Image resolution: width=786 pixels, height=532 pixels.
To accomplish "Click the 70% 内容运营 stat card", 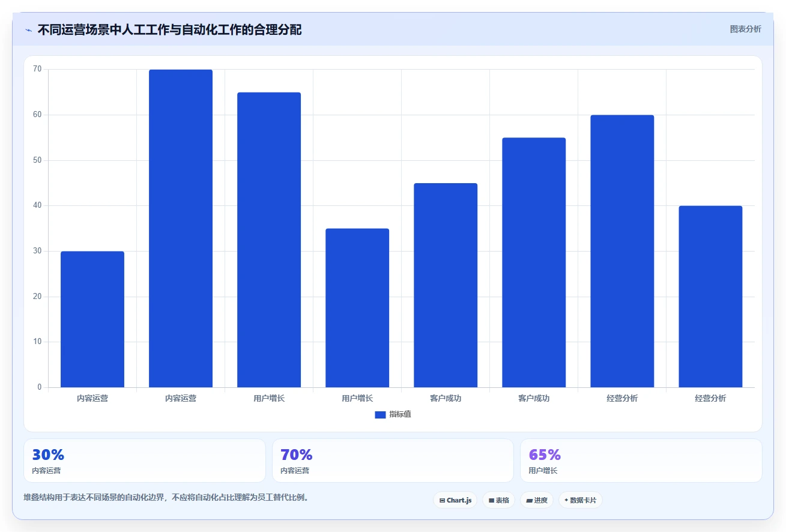I will click(x=393, y=461).
